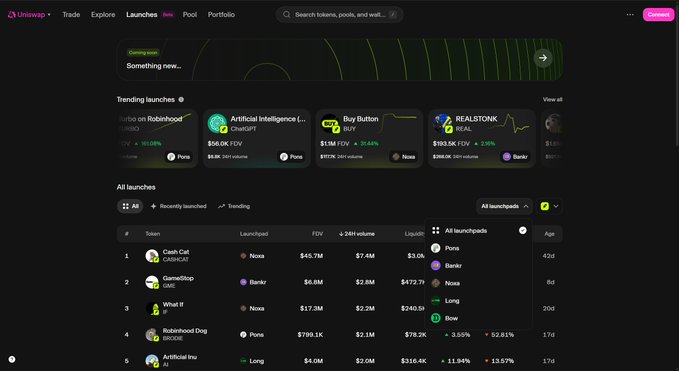Click the help icon at bottom left
This screenshot has width=679, height=371.
pos(12,359)
